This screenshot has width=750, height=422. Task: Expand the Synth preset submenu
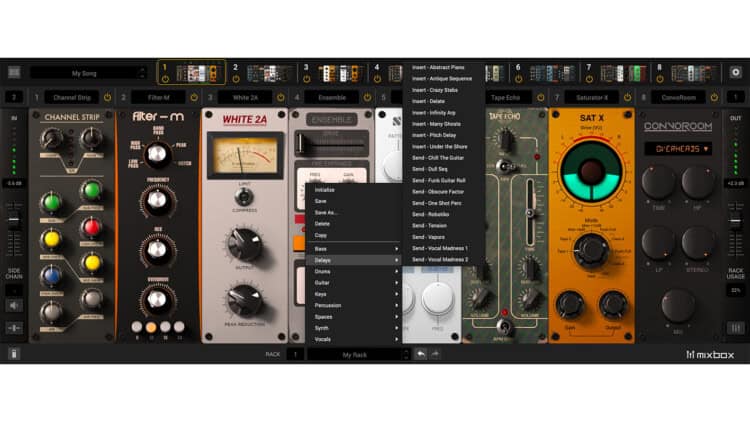click(354, 328)
